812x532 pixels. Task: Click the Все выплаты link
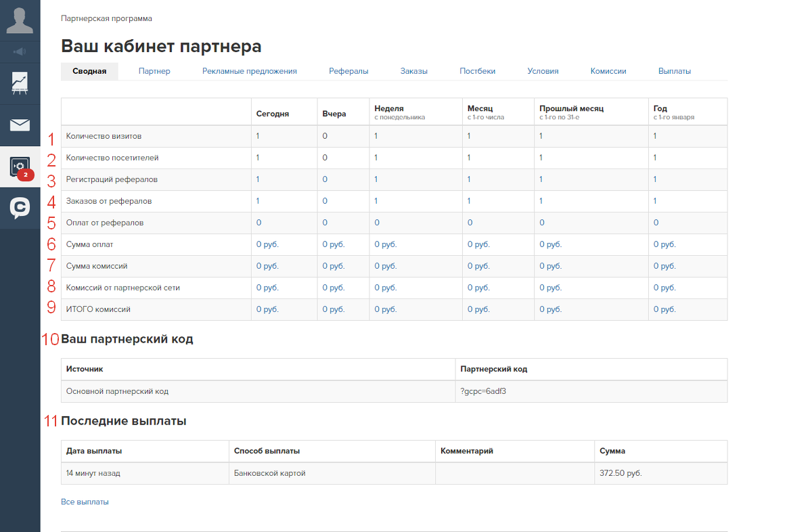coord(85,502)
